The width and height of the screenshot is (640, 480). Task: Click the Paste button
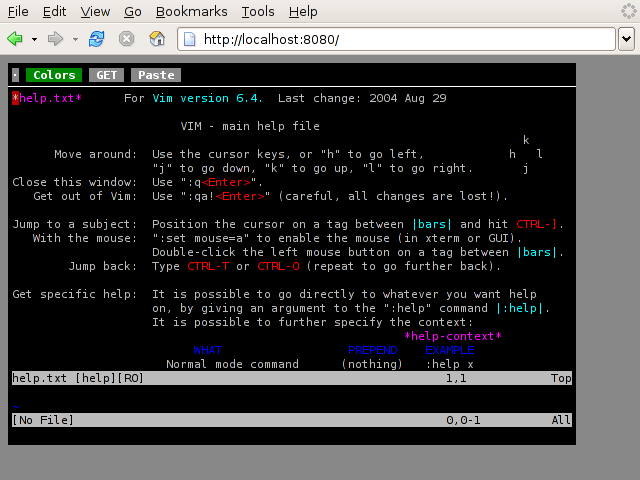pos(156,75)
